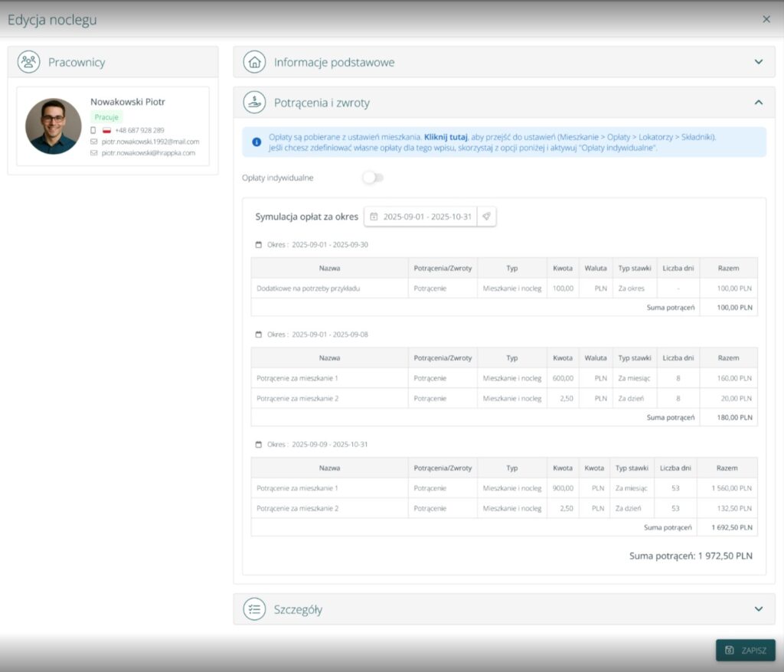The width and height of the screenshot is (784, 672).
Task: Click the phone icon under Nowakowski Piotr
Action: [x=93, y=130]
